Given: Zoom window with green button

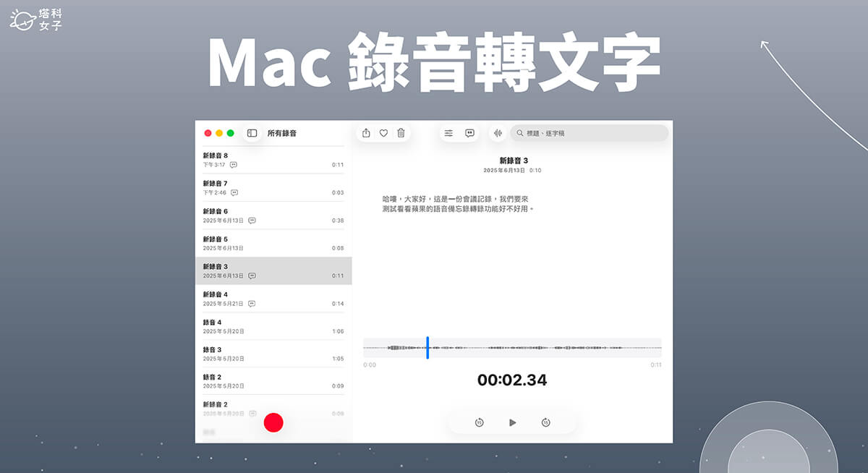Looking at the screenshot, I should 231,133.
